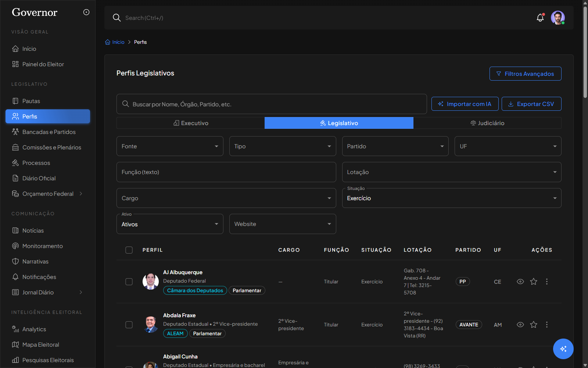Check the Abdala Fraxe row checkbox
Screen dimensions: 588x368
(x=129, y=325)
